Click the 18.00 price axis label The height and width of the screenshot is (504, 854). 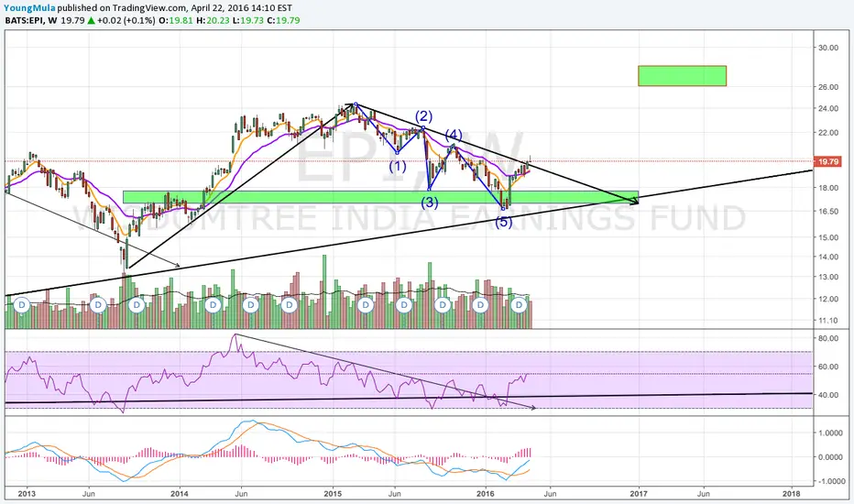[x=827, y=188]
